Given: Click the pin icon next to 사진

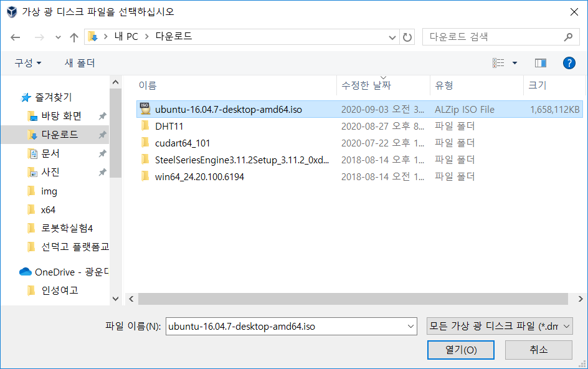Looking at the screenshot, I should [x=102, y=172].
